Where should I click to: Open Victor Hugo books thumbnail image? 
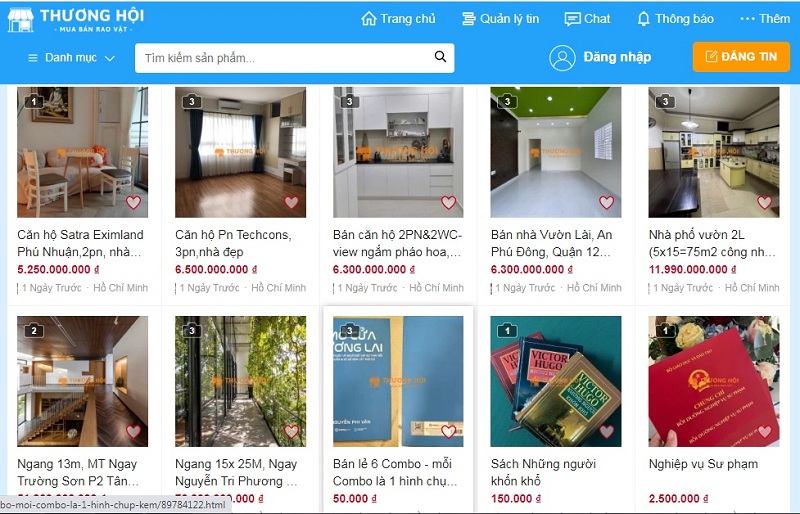click(x=556, y=381)
